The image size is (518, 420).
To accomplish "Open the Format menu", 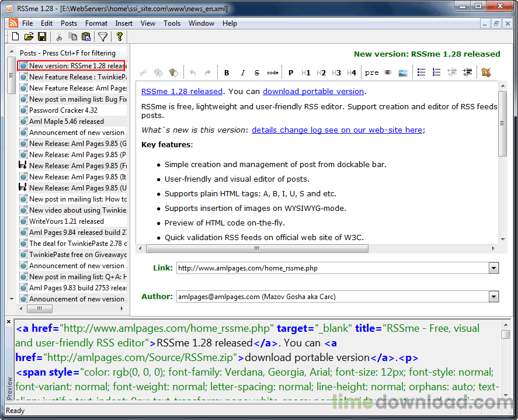I will tap(96, 23).
